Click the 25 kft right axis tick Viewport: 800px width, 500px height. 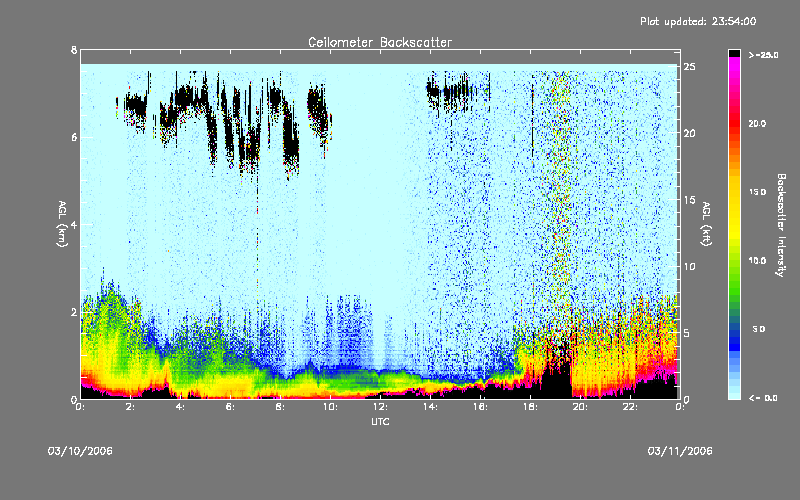tap(689, 67)
